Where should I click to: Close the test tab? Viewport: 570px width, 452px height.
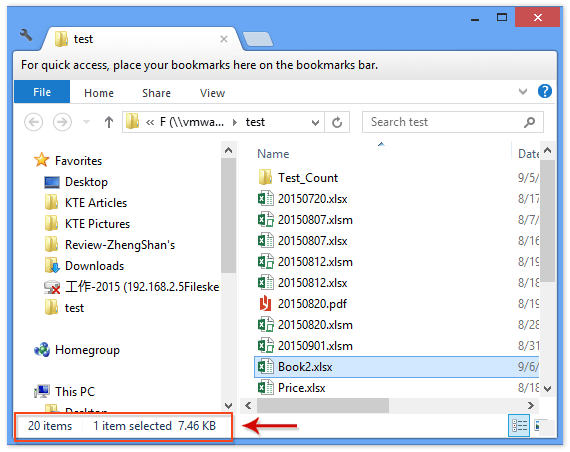click(x=224, y=39)
